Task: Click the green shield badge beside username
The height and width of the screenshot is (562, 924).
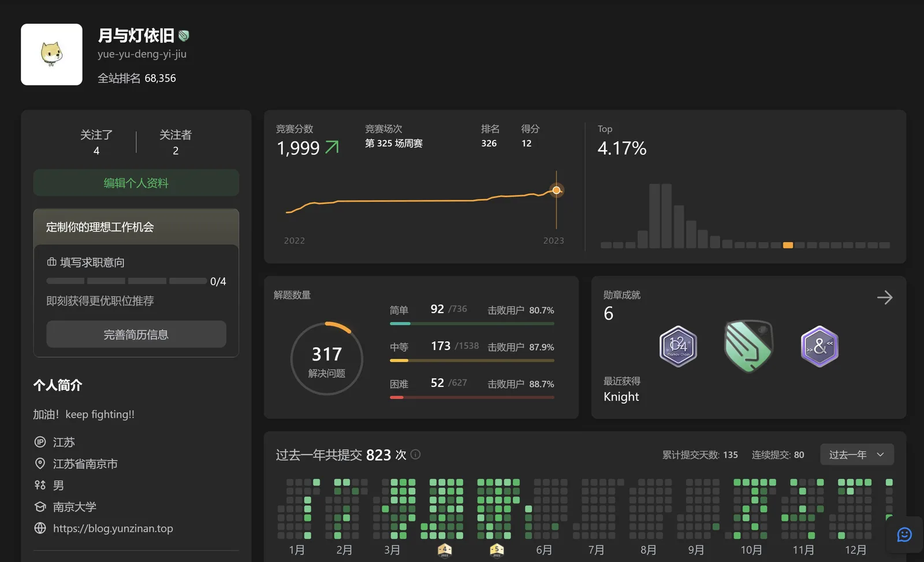Action: [184, 36]
